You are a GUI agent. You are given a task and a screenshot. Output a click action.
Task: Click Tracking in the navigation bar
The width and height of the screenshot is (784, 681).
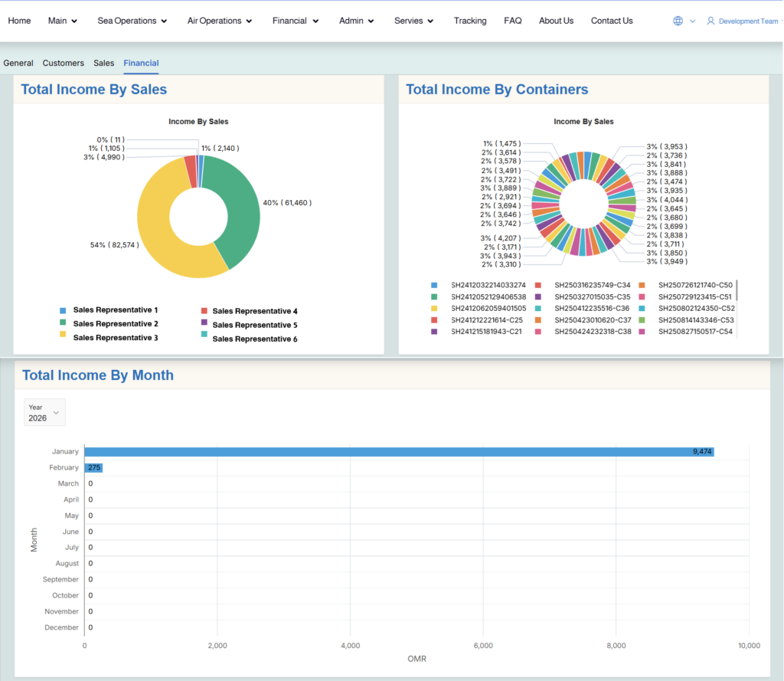click(x=470, y=21)
